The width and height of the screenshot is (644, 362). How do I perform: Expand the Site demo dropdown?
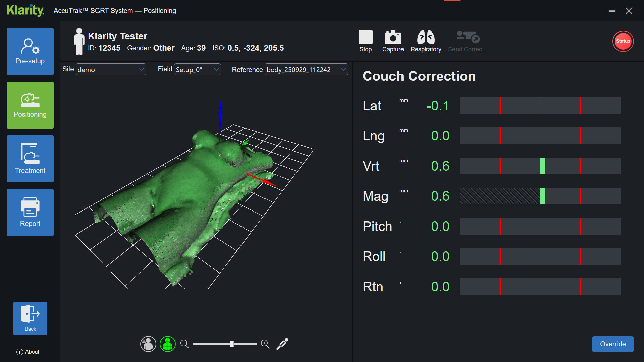point(111,69)
